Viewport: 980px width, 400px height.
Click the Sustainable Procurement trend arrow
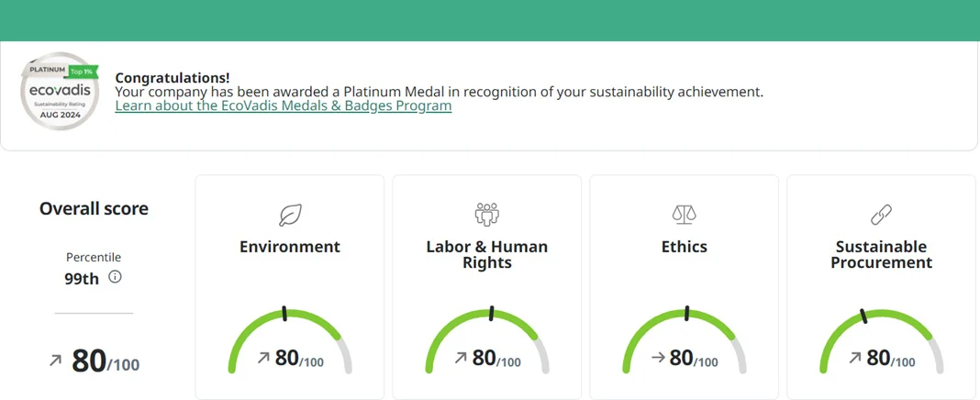pyautogui.click(x=855, y=358)
